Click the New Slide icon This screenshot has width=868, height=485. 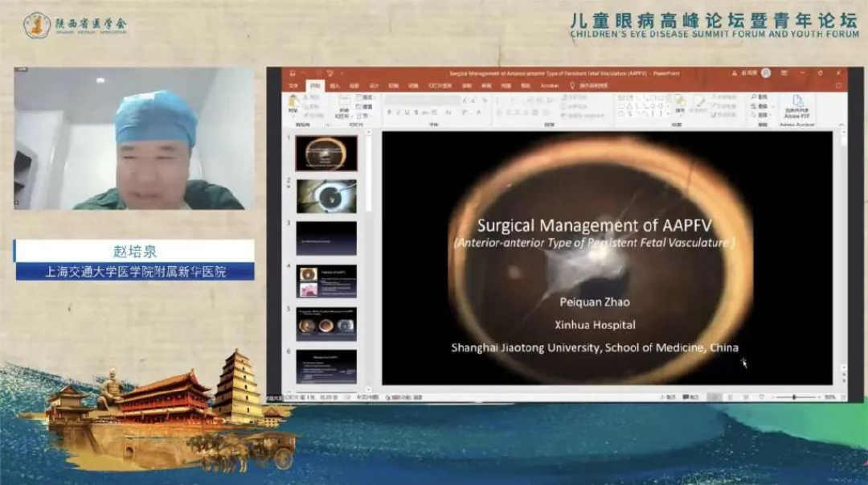coord(345,103)
